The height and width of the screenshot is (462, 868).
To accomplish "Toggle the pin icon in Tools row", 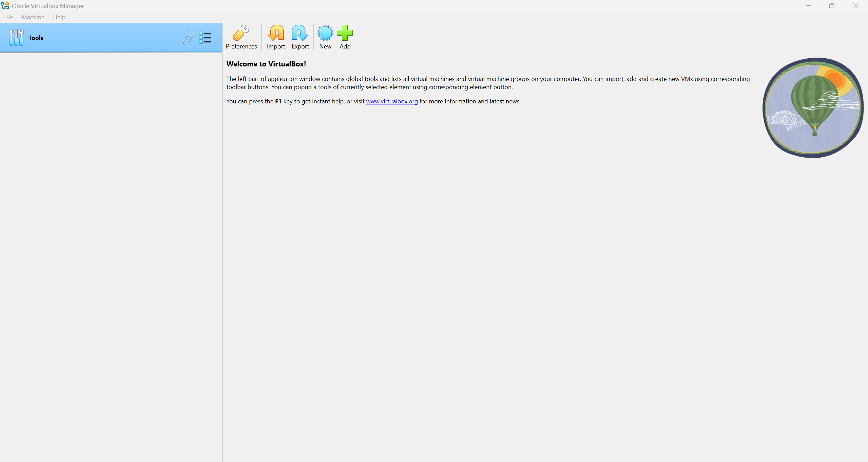I will coord(189,38).
